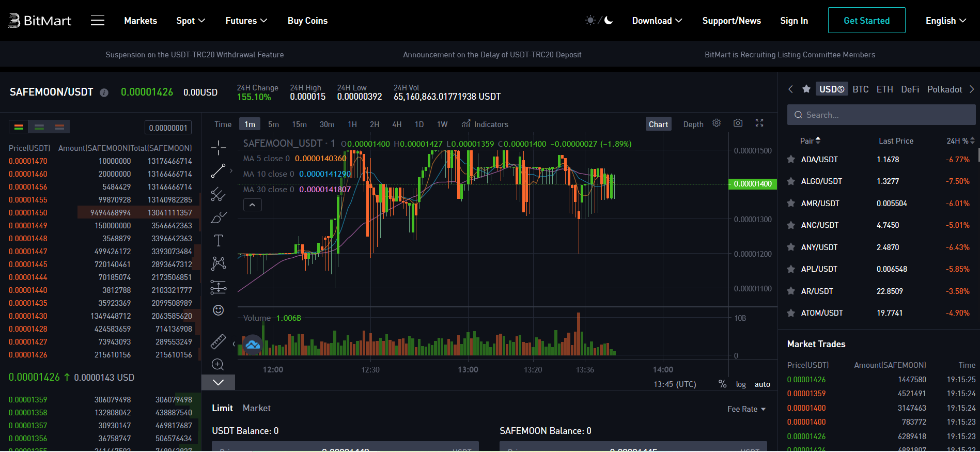Open Support/News page

(x=732, y=21)
